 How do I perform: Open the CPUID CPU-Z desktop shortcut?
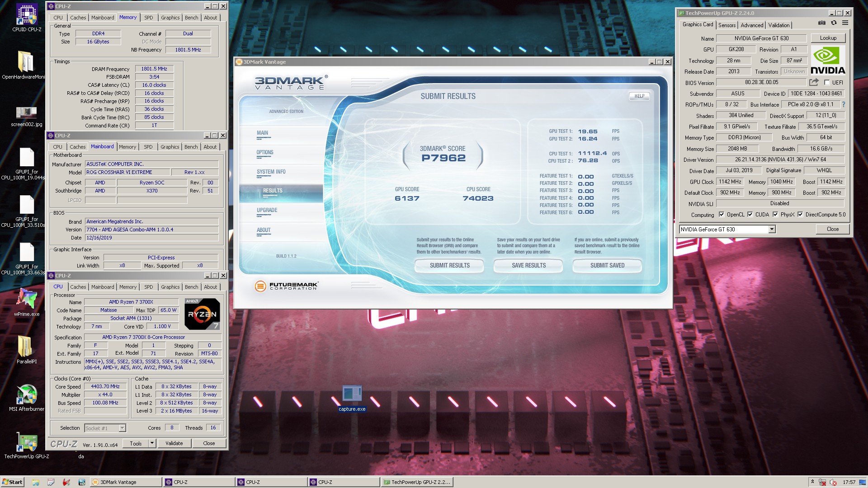point(27,18)
